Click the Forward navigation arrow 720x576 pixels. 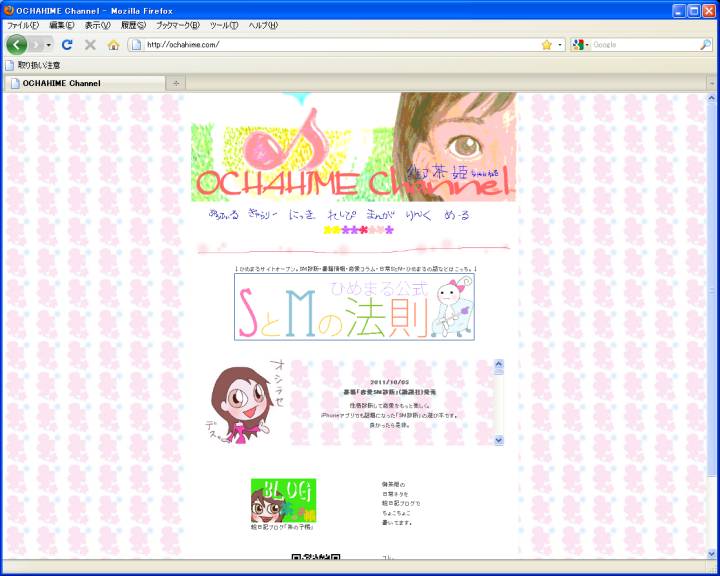point(37,45)
